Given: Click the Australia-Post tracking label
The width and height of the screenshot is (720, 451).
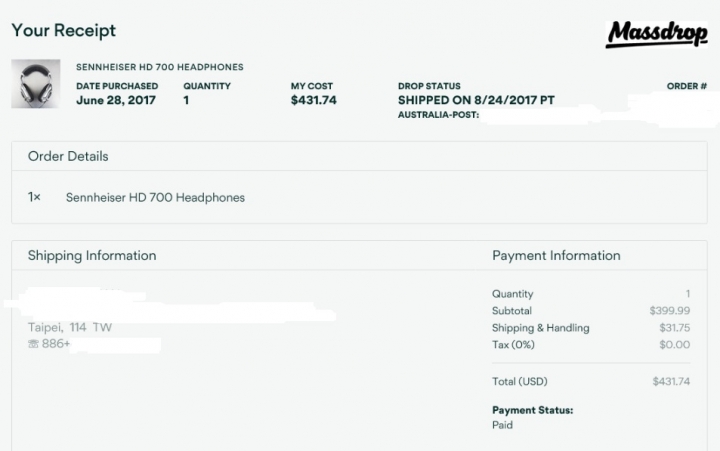Looking at the screenshot, I should pos(439,115).
